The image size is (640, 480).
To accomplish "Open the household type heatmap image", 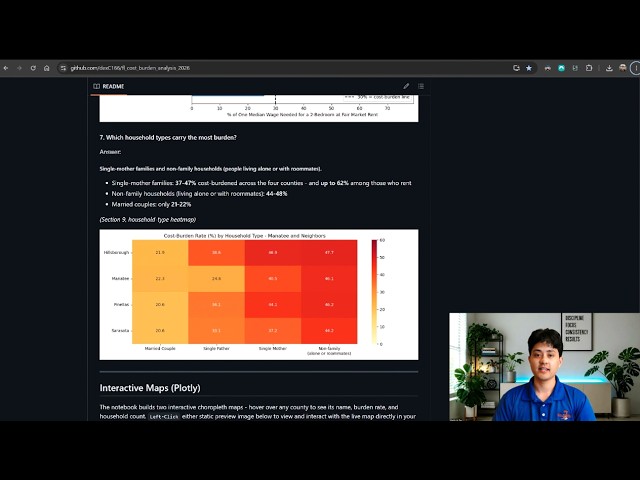I will point(259,294).
